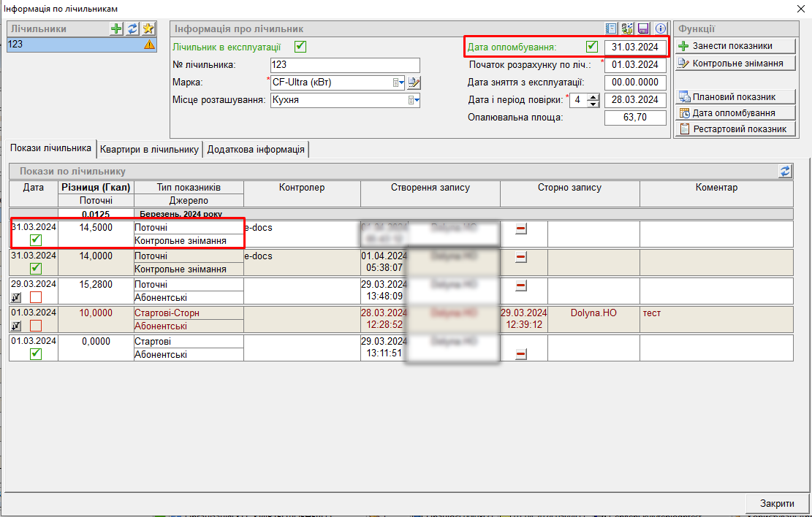Toggle Лічильник в експлуатації checkbox
Screen dimensions: 812x517
[300, 47]
